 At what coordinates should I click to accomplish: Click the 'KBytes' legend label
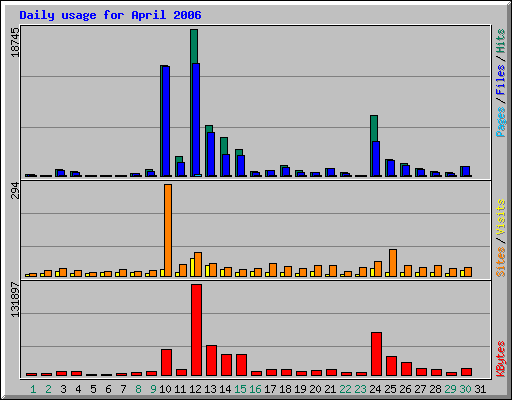tap(501, 359)
